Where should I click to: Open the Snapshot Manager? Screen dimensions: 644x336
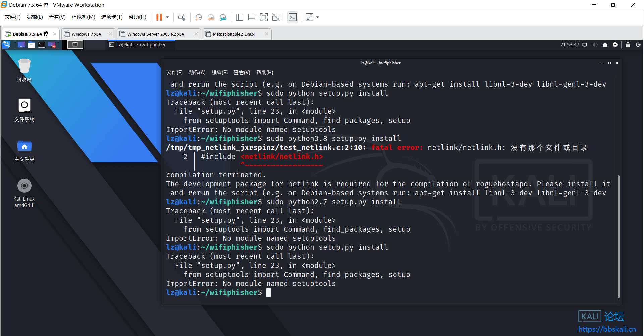(223, 17)
